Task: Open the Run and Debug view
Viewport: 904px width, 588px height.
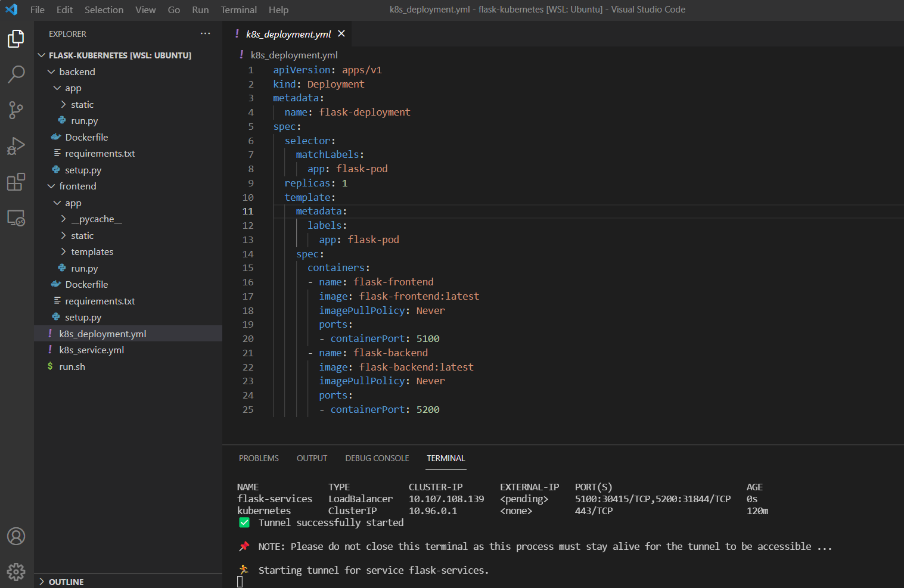Action: [16, 146]
